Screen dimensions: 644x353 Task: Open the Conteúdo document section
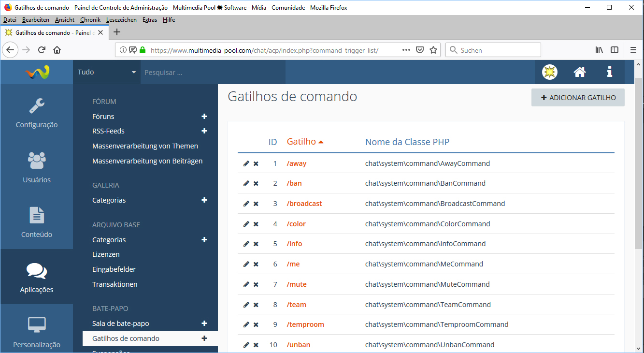click(37, 222)
